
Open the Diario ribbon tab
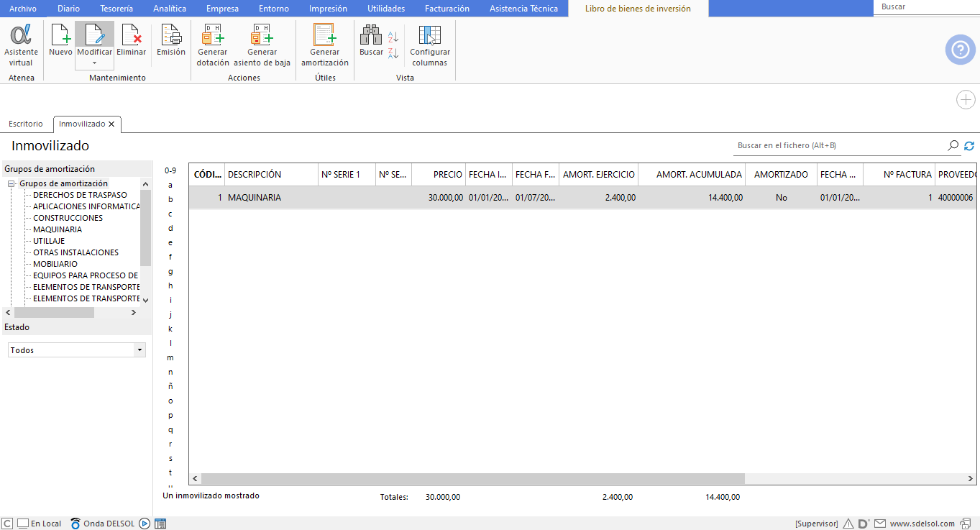(68, 9)
